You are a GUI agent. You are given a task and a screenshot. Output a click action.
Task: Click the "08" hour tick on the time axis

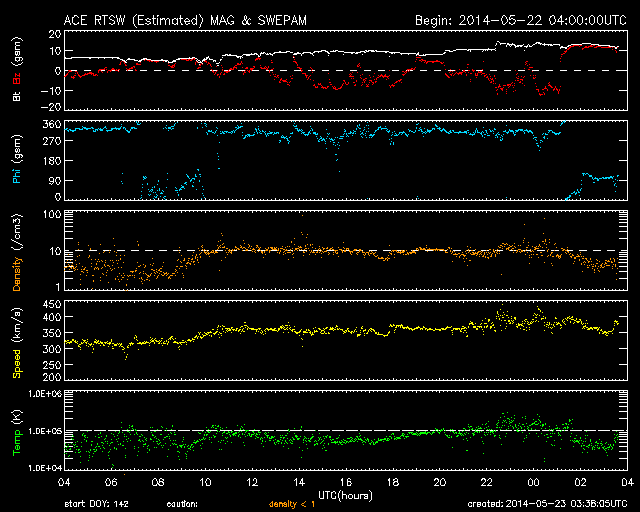point(158,483)
